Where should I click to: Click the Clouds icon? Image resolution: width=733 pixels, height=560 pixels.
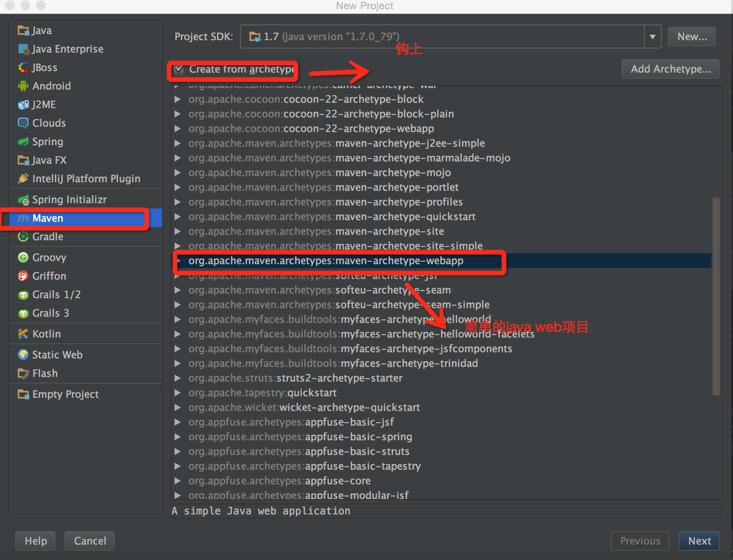pos(23,123)
